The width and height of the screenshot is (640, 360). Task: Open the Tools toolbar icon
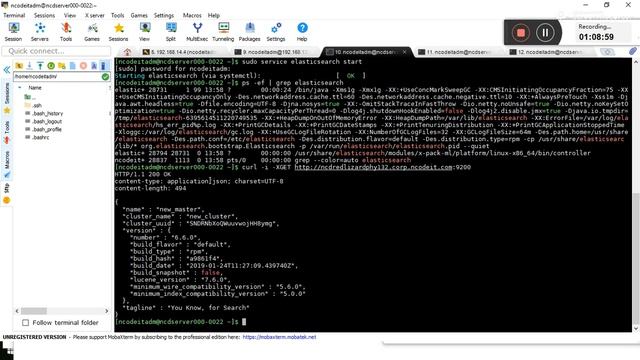click(66, 32)
